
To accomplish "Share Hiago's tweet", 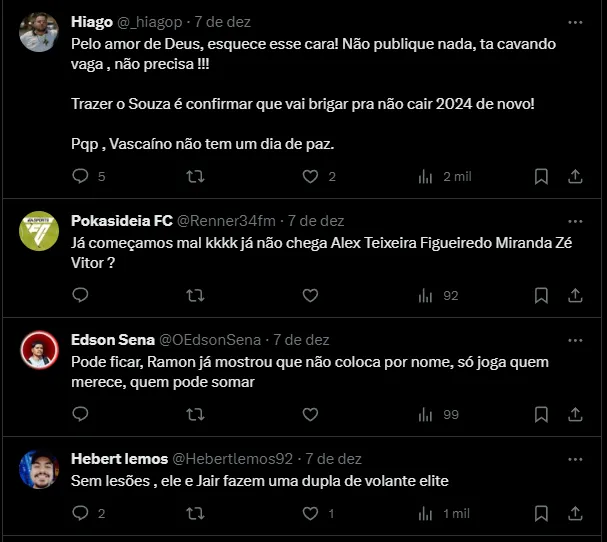I will pyautogui.click(x=575, y=177).
